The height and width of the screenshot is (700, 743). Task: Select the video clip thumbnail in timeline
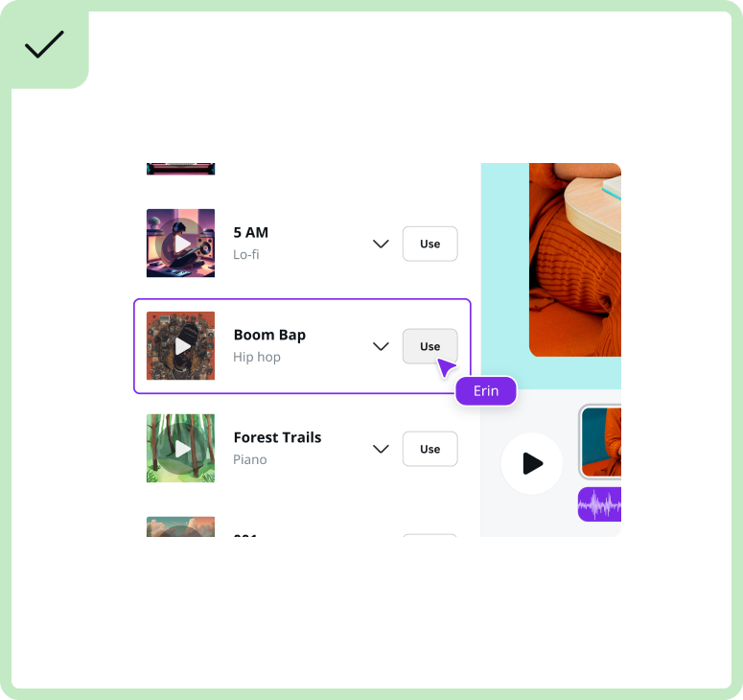pyautogui.click(x=601, y=442)
